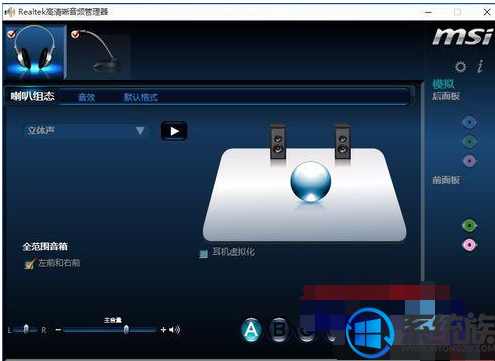Uncheck the 左前和右前 full-range speakers checkbox

pos(29,264)
